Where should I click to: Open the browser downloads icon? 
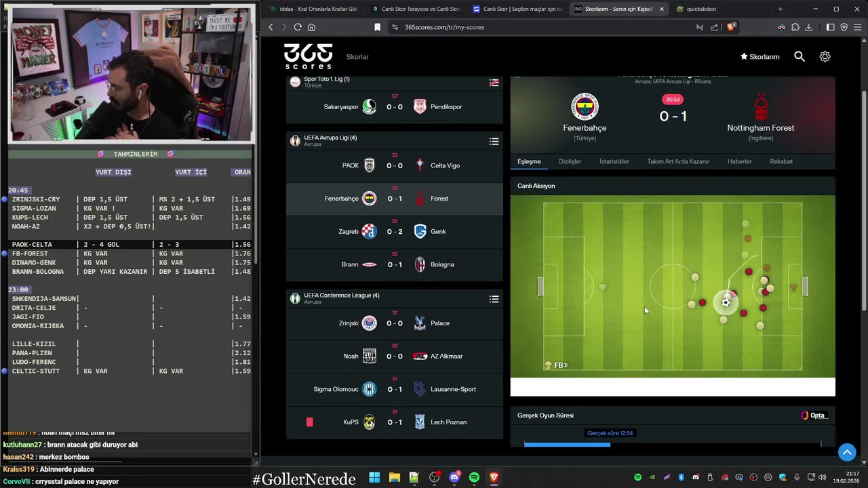(x=808, y=27)
